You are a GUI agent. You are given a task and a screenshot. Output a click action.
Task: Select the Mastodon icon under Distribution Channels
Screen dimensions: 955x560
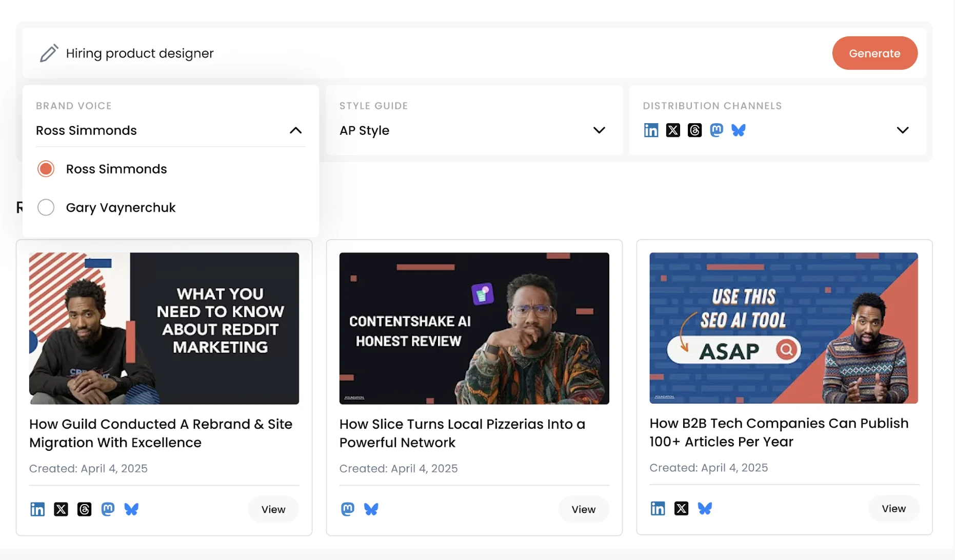point(717,130)
